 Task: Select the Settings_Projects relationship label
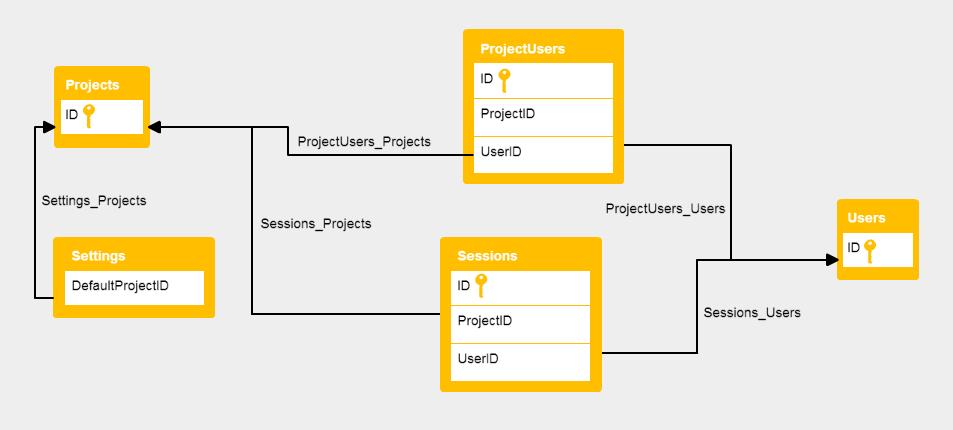point(94,200)
